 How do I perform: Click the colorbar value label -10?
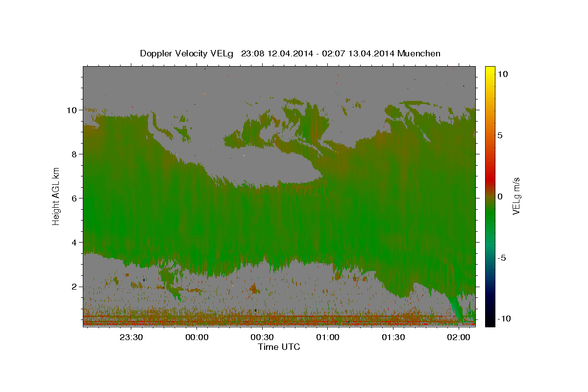[x=504, y=319]
